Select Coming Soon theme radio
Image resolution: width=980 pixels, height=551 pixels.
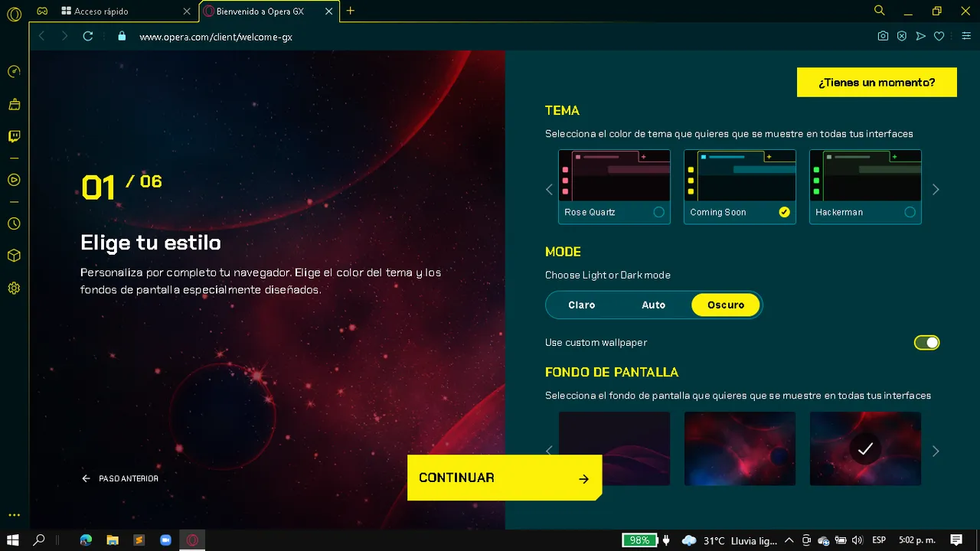coord(784,212)
